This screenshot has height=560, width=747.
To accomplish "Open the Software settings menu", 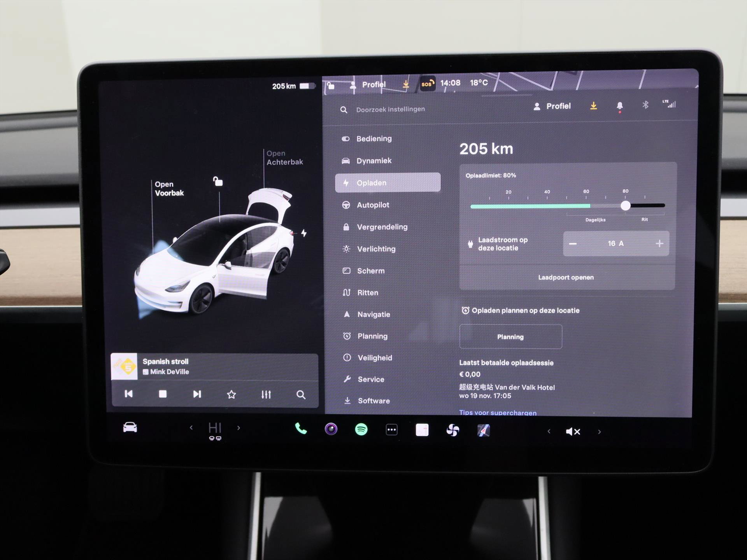I will pos(373,401).
